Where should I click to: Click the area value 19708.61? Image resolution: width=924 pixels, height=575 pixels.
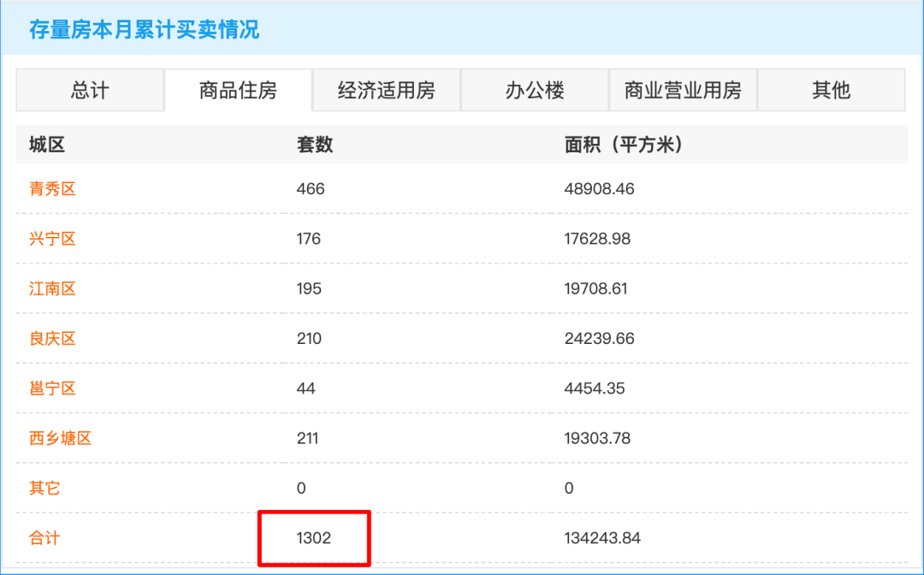coord(595,288)
